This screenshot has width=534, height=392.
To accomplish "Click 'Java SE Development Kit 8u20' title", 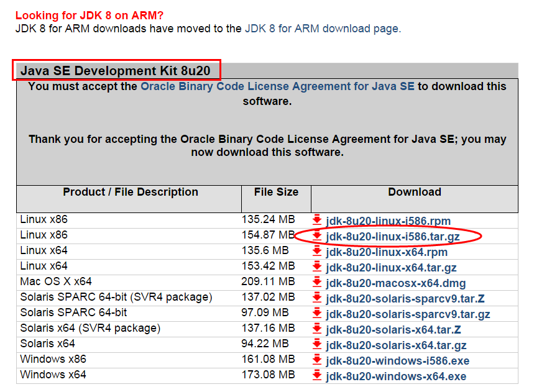I will (x=116, y=71).
